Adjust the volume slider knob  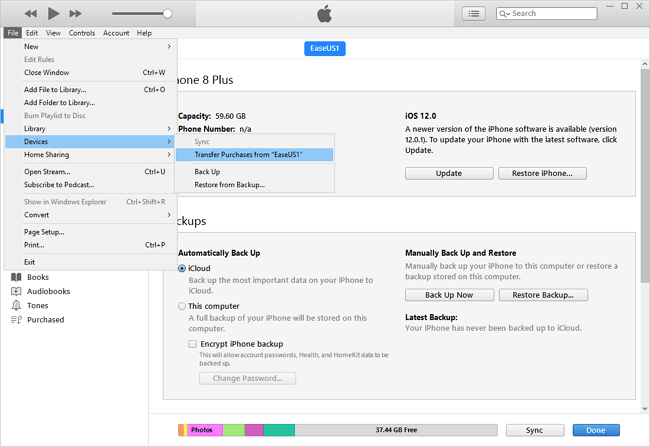pyautogui.click(x=166, y=14)
